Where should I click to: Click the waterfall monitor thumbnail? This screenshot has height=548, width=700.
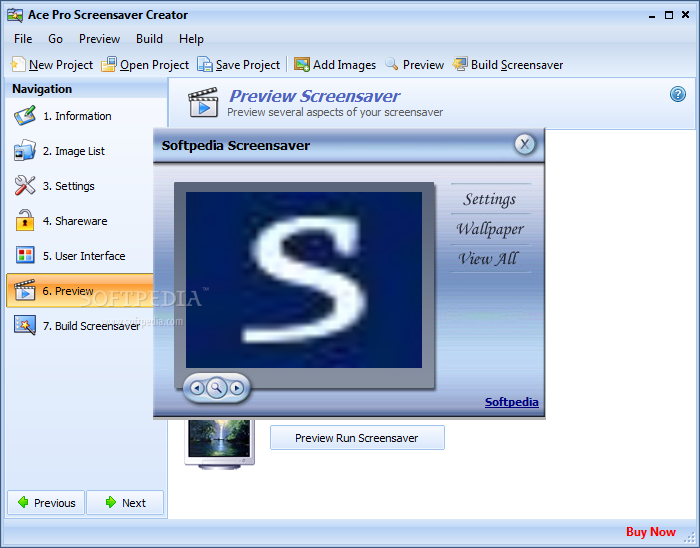click(x=219, y=443)
